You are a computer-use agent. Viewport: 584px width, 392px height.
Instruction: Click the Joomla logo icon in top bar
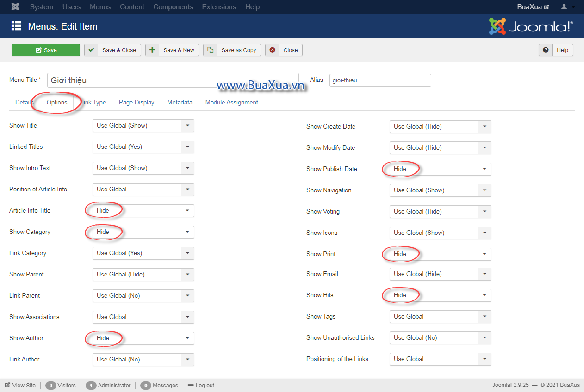click(x=15, y=7)
